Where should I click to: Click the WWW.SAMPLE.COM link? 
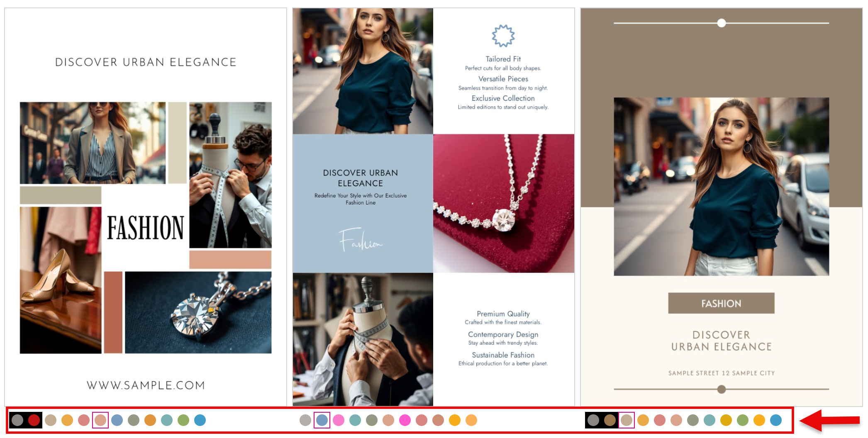pos(145,385)
